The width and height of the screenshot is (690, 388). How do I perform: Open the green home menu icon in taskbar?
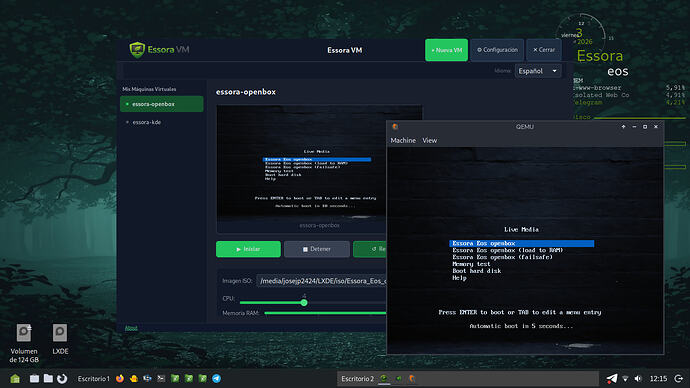click(x=15, y=378)
